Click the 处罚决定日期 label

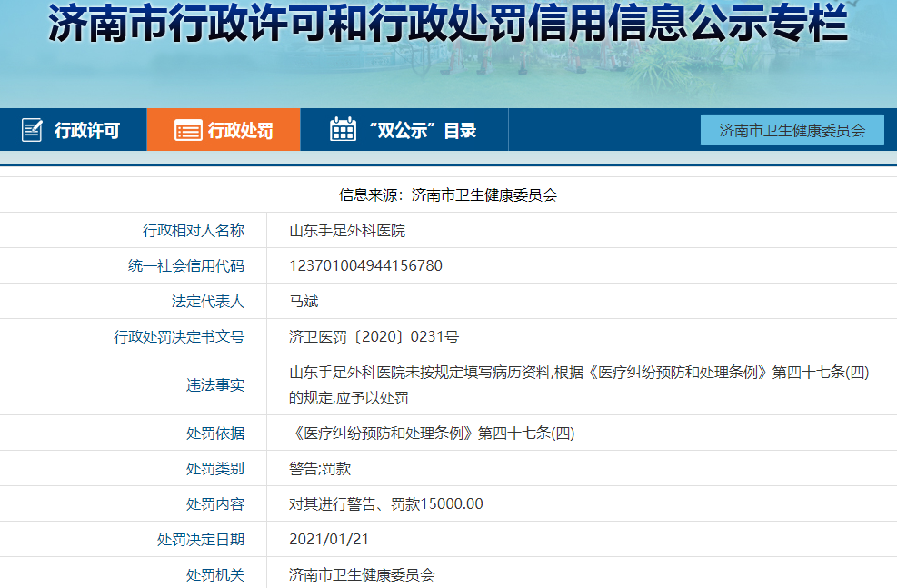pyautogui.click(x=201, y=540)
